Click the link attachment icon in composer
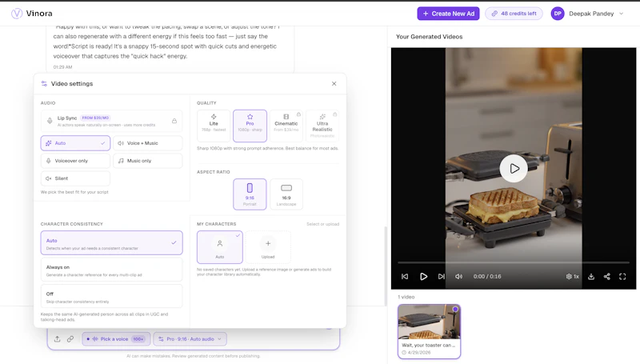This screenshot has height=364, width=640. coord(70,339)
